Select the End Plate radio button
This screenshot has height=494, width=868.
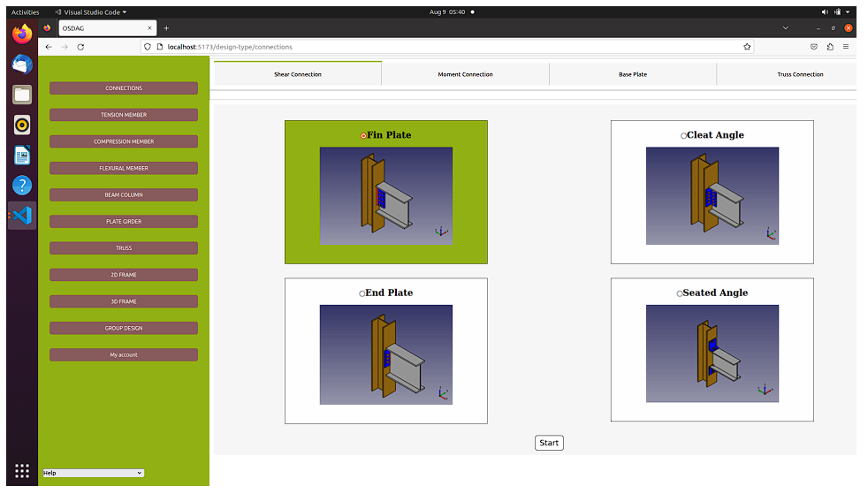click(362, 293)
